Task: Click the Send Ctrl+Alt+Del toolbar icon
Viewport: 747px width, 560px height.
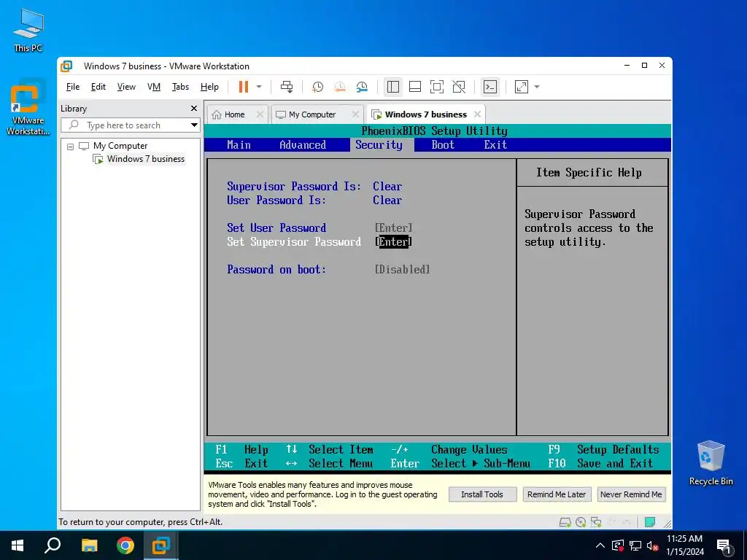Action: click(287, 87)
